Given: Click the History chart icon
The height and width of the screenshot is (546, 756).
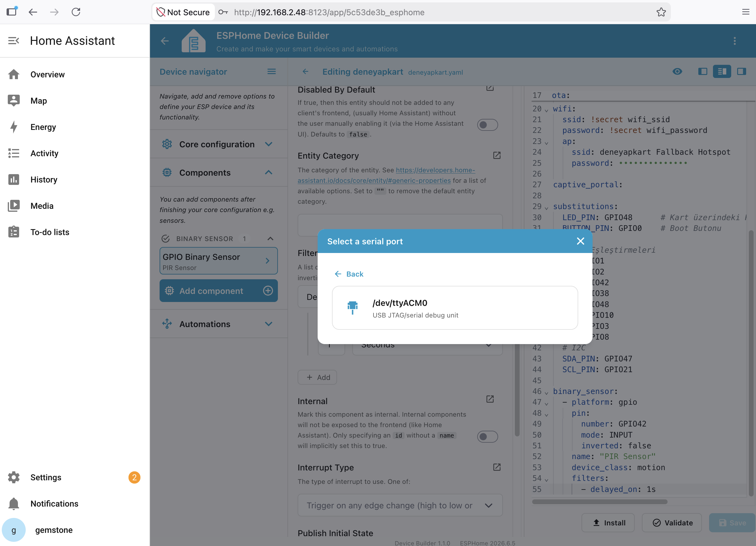Looking at the screenshot, I should pyautogui.click(x=14, y=180).
